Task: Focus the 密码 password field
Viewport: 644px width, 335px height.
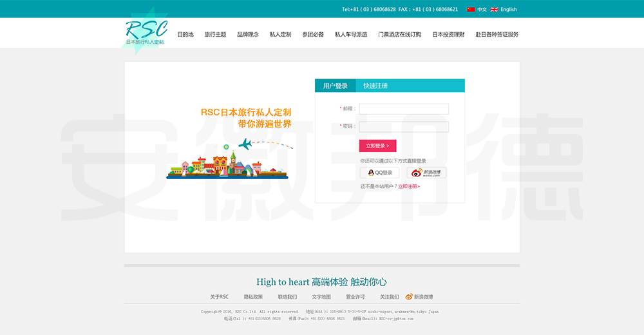Action: 404,127
